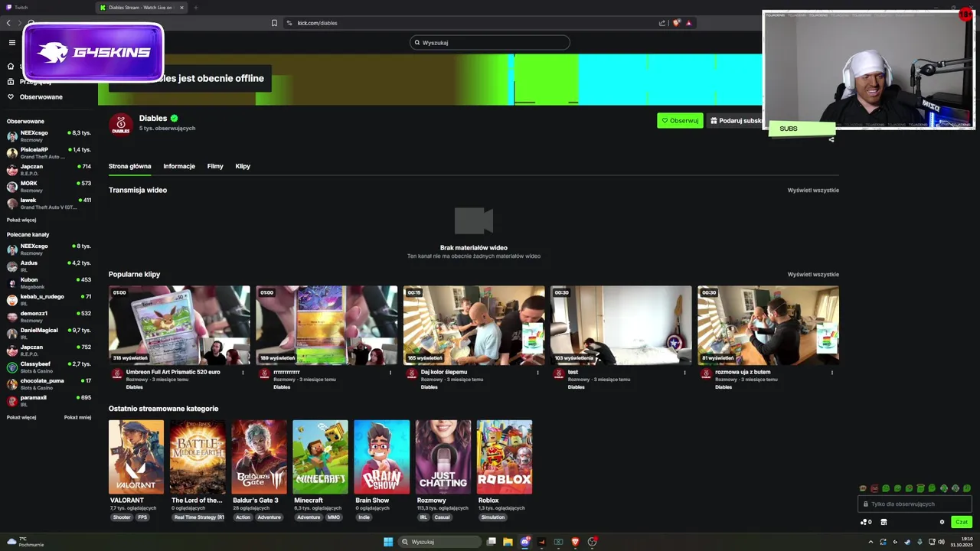Screen dimensions: 980x551
Task: Click the MMO tag under Minecraft
Action: (334, 517)
